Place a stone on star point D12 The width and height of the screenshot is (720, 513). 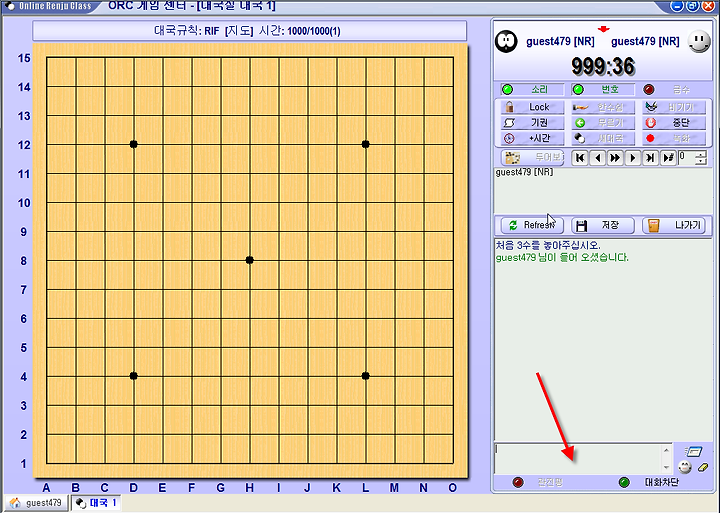[134, 144]
